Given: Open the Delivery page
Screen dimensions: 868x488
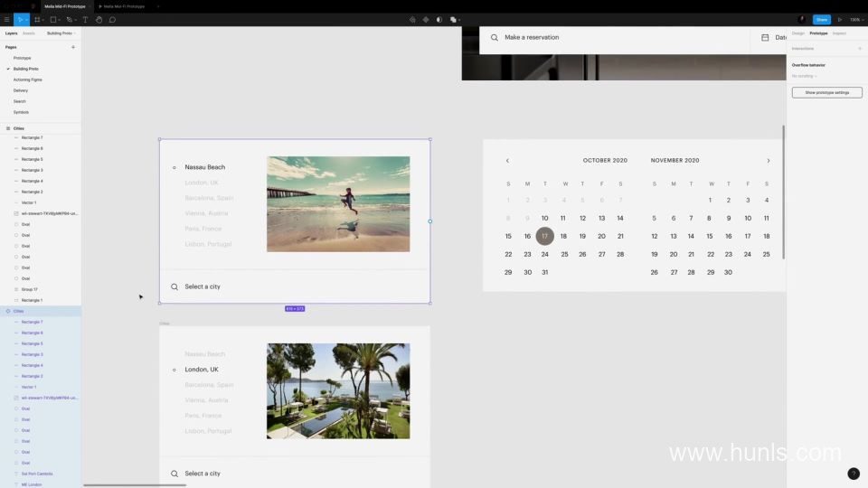Looking at the screenshot, I should tap(21, 90).
